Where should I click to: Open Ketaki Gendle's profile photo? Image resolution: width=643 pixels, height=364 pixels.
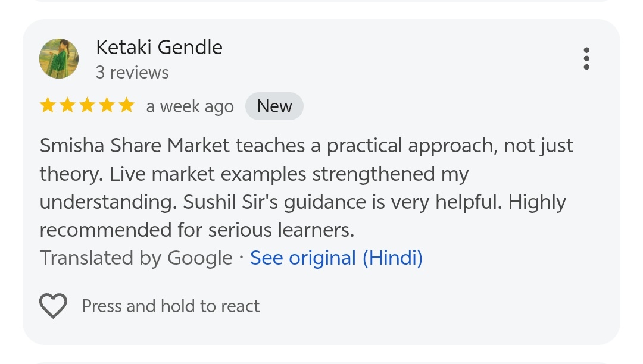(59, 58)
